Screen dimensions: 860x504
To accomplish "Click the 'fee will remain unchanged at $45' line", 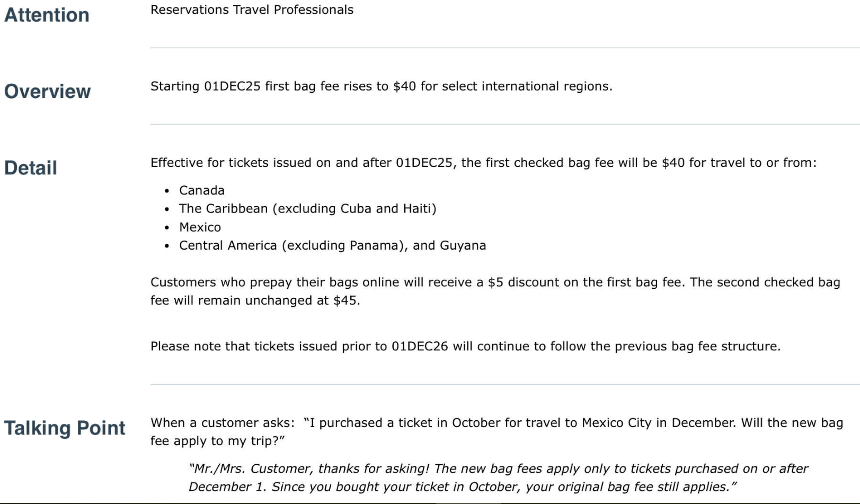I will pyautogui.click(x=255, y=300).
